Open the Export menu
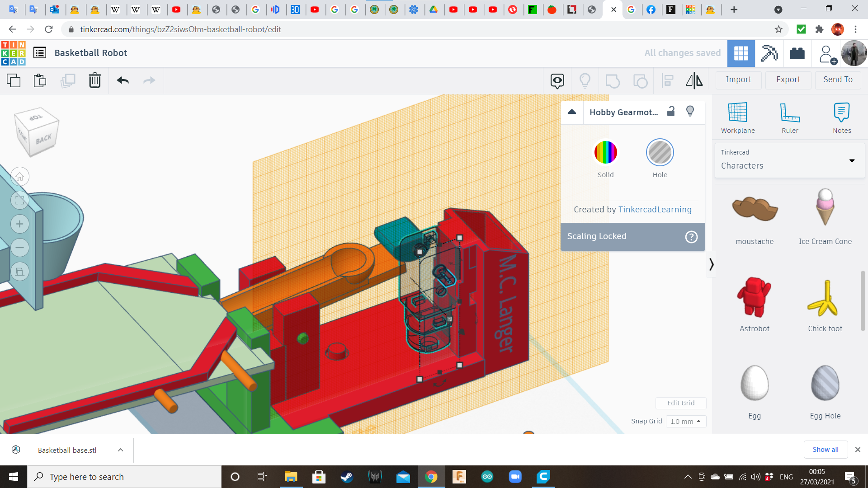This screenshot has height=488, width=868. point(788,80)
